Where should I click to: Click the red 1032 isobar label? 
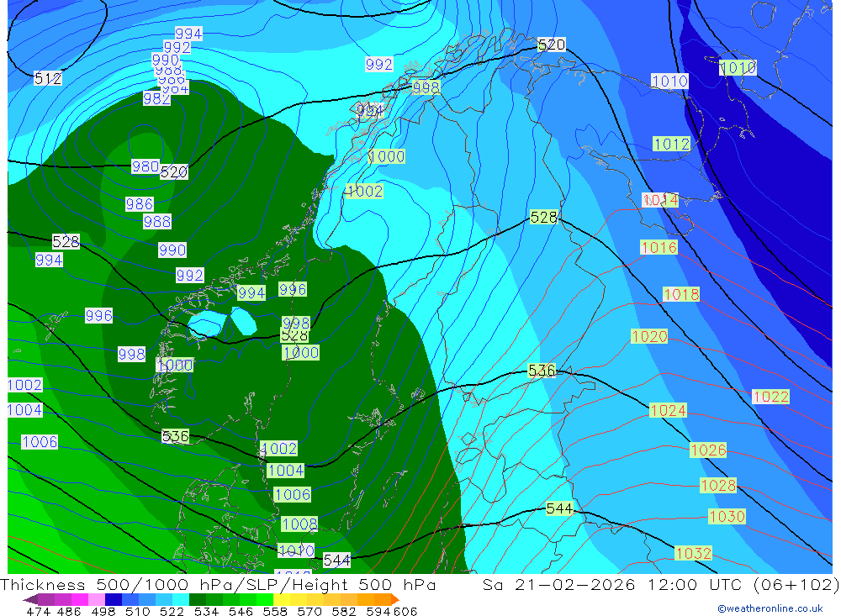pyautogui.click(x=694, y=553)
